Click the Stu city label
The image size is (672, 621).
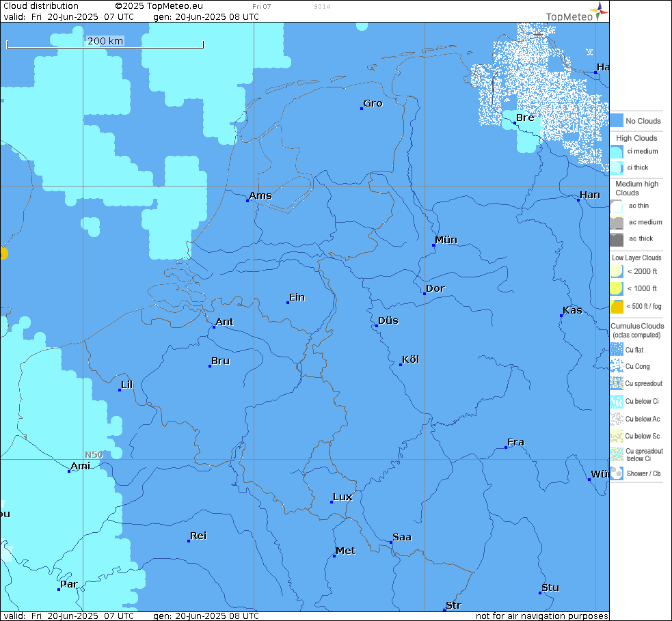pyautogui.click(x=550, y=588)
